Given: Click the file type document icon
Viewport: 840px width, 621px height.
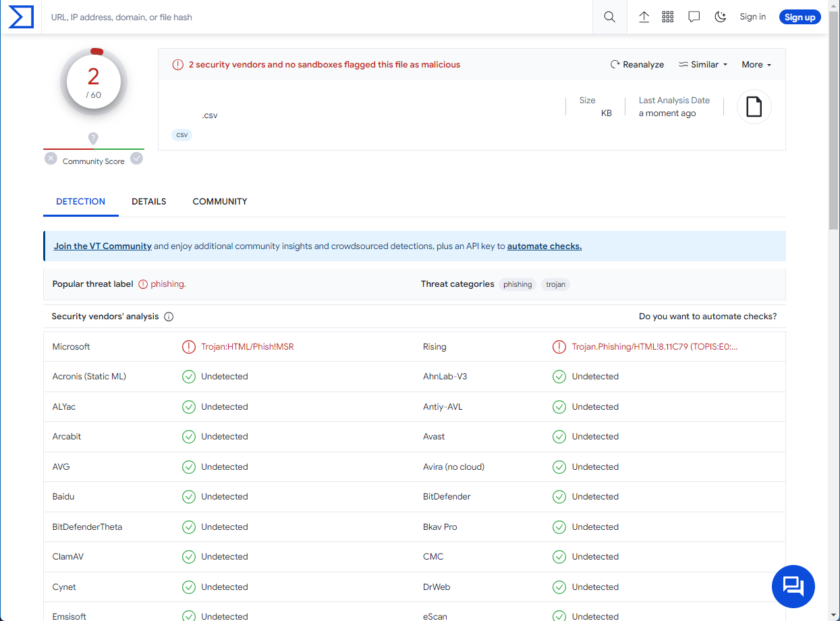Looking at the screenshot, I should [x=754, y=107].
